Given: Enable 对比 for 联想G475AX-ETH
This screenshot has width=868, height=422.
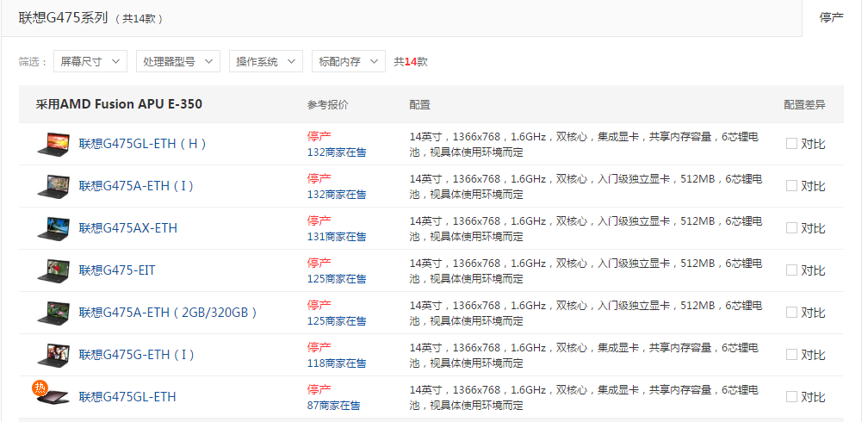Looking at the screenshot, I should pos(791,228).
